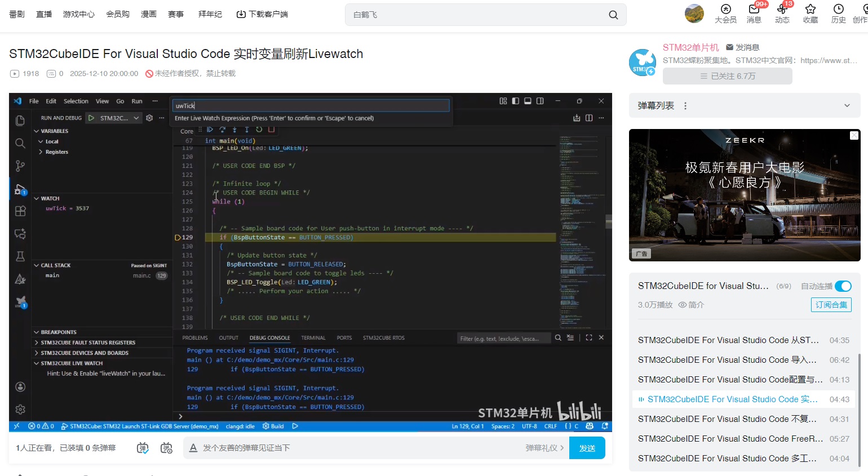Click the green Start Debugging play icon
Viewport: 868px width, 476px height.
click(x=91, y=118)
